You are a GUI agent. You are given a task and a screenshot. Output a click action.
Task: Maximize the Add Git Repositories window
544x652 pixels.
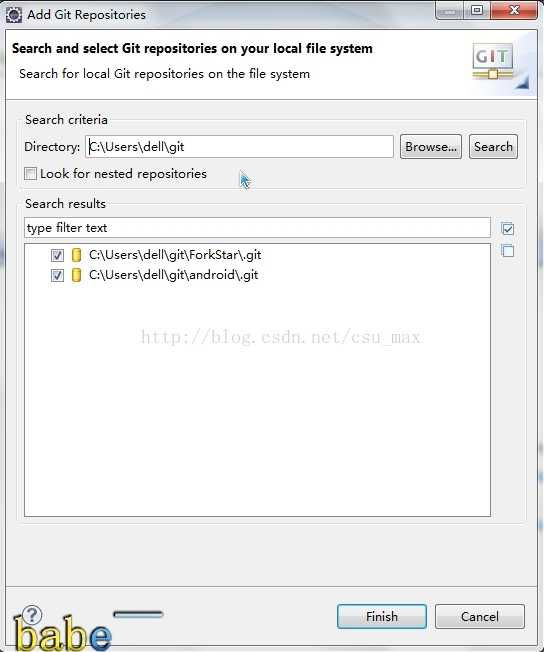(477, 10)
